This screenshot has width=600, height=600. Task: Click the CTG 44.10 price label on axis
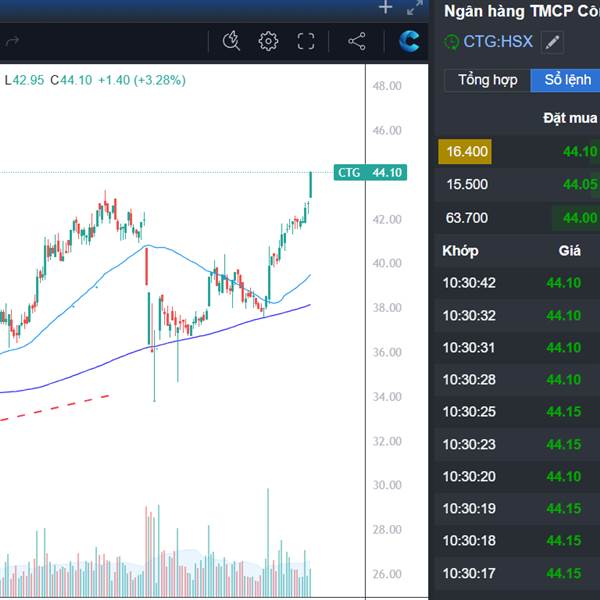click(370, 173)
